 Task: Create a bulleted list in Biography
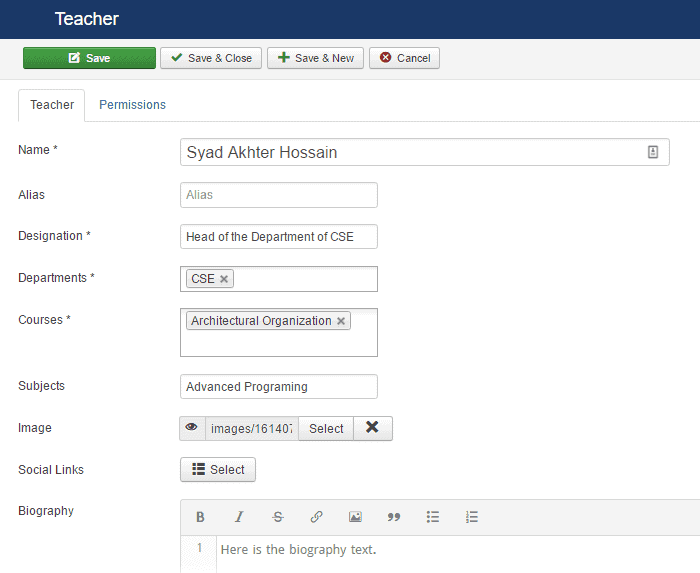point(433,517)
